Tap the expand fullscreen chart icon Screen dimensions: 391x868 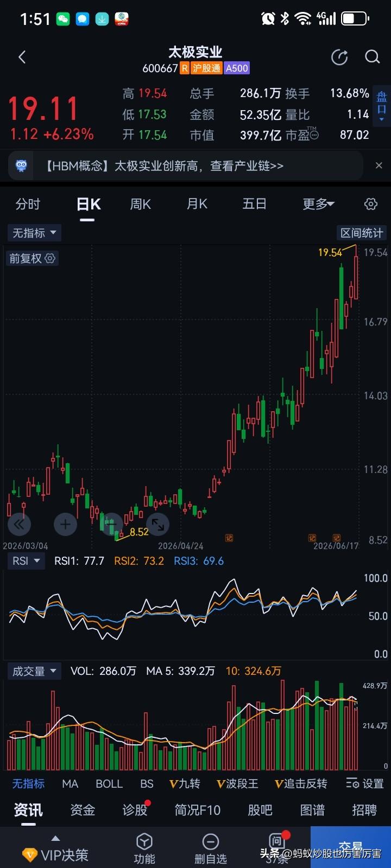pyautogui.click(x=158, y=524)
